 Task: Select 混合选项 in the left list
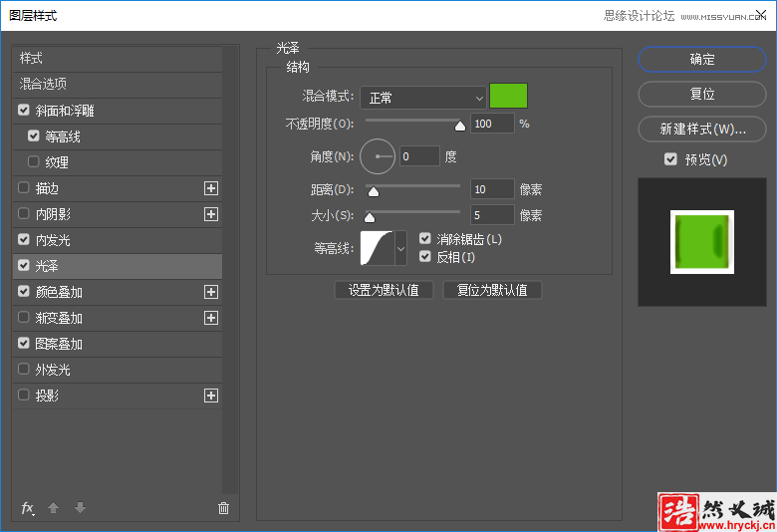click(x=117, y=85)
